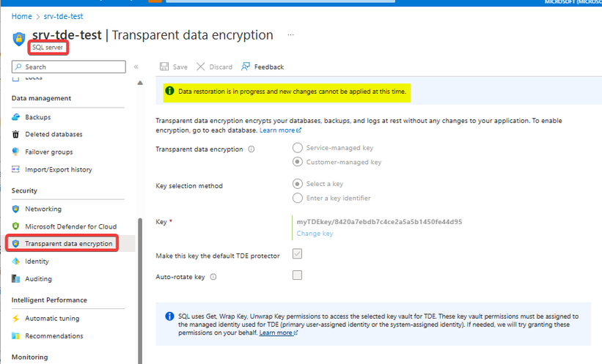Click the Deleted databases trash icon

pyautogui.click(x=16, y=135)
